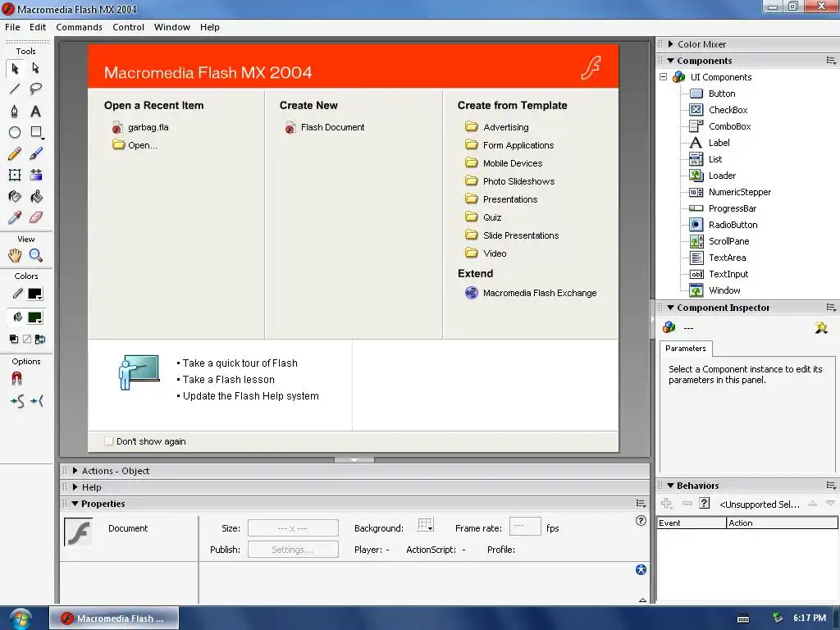
Task: Collapse the Properties panel
Action: [x=75, y=504]
